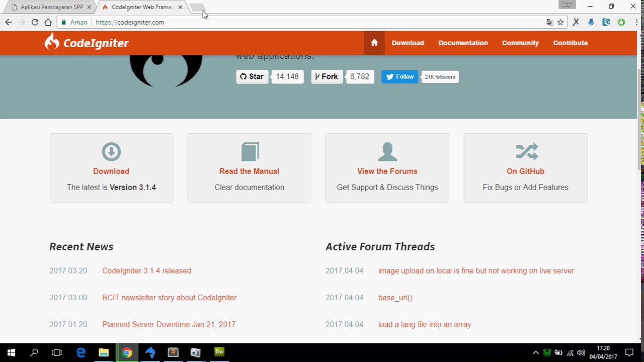
Task: Click the 14,148 stargazers count
Action: [287, 76]
